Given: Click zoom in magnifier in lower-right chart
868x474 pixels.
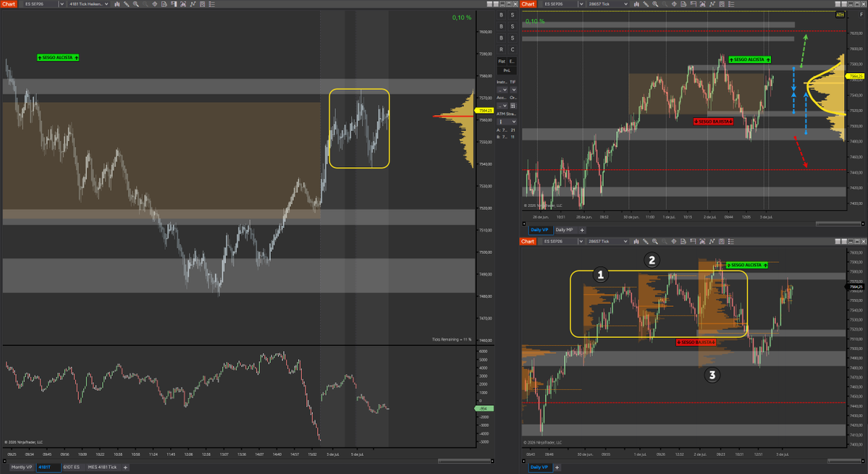Looking at the screenshot, I should tap(655, 241).
